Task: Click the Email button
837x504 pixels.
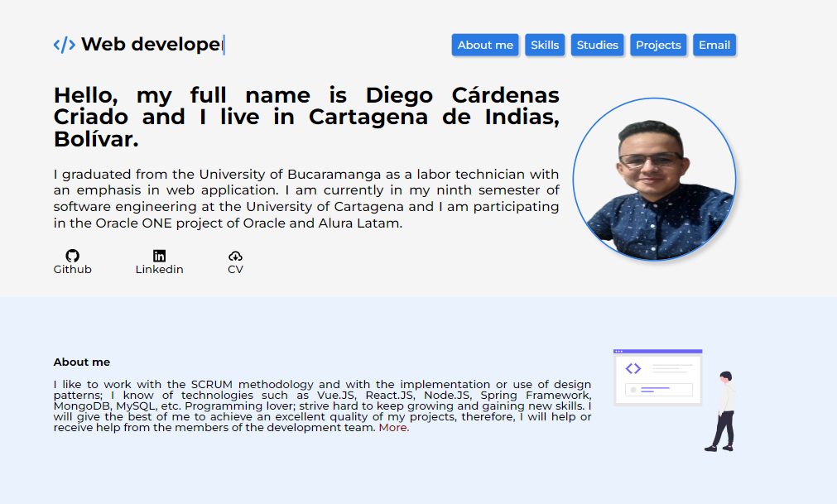Action: pos(714,45)
